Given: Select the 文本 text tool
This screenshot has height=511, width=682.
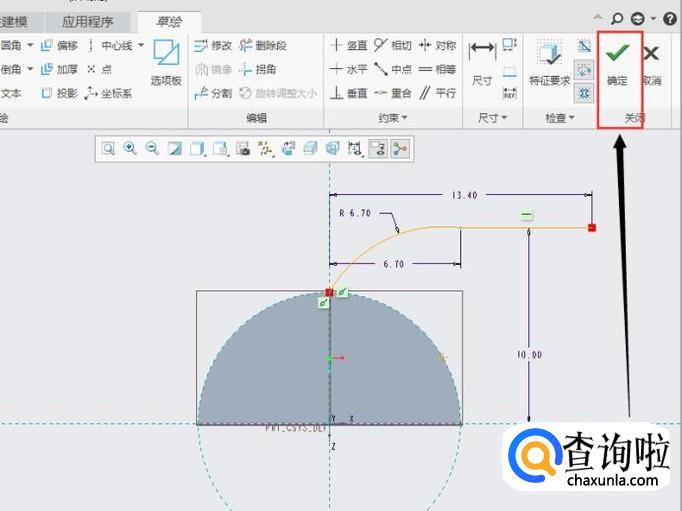Looking at the screenshot, I should click(10, 93).
